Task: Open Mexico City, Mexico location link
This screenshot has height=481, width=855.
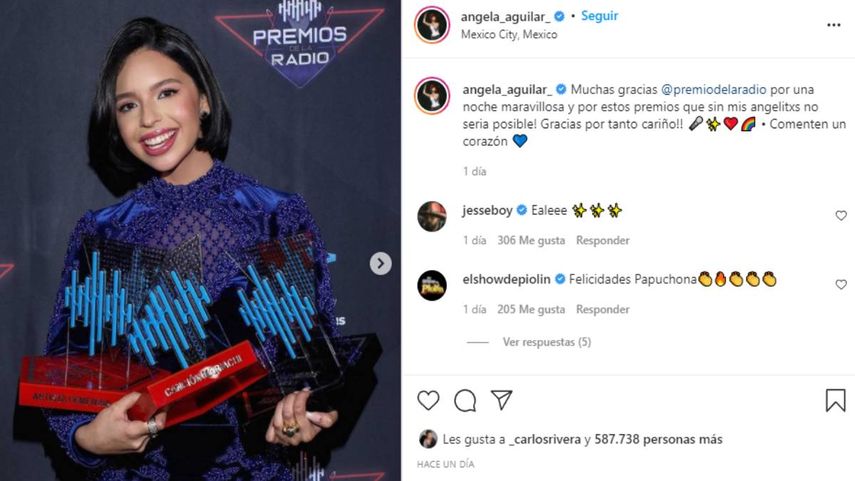Action: pos(509,34)
